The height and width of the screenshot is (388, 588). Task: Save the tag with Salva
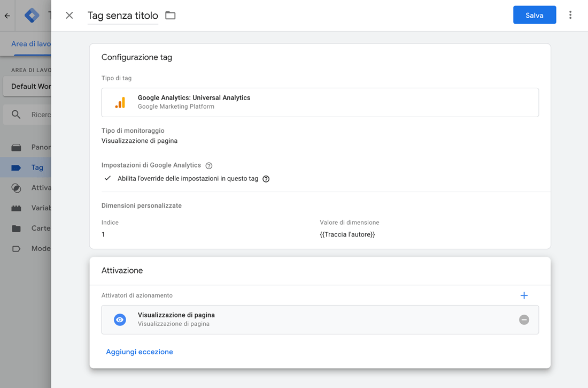click(535, 15)
